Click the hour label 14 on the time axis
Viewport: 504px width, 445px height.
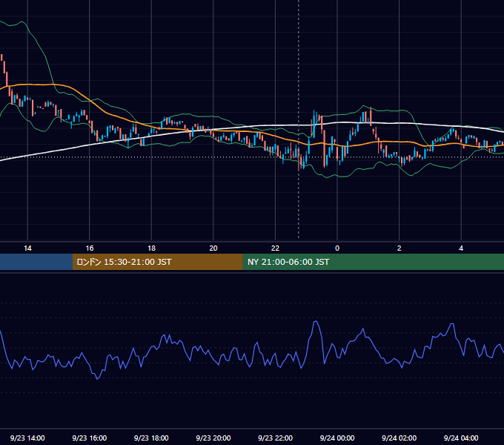27,248
